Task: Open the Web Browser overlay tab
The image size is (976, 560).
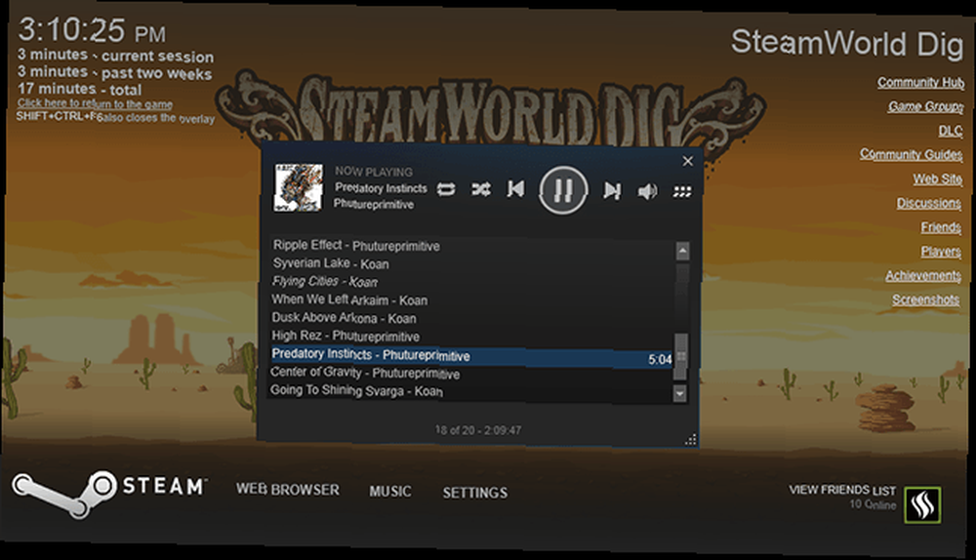Action: [x=288, y=490]
